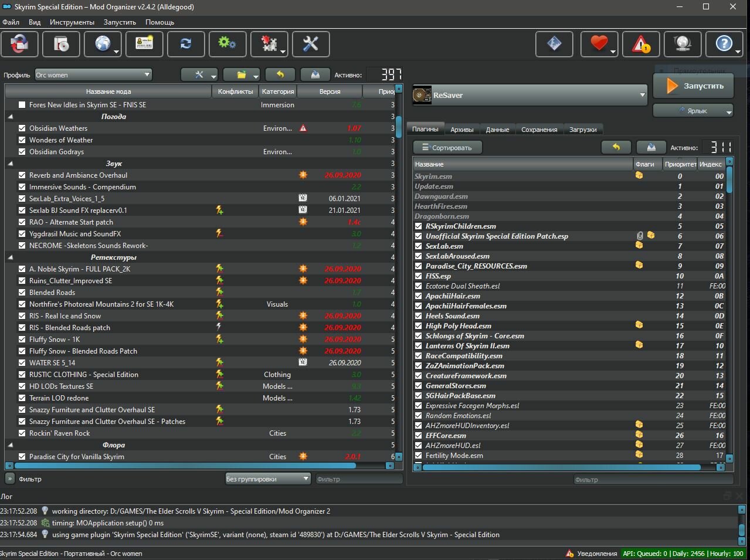This screenshot has width=750, height=560.
Task: Click the Profiles ID card toolbar icon
Action: (144, 44)
